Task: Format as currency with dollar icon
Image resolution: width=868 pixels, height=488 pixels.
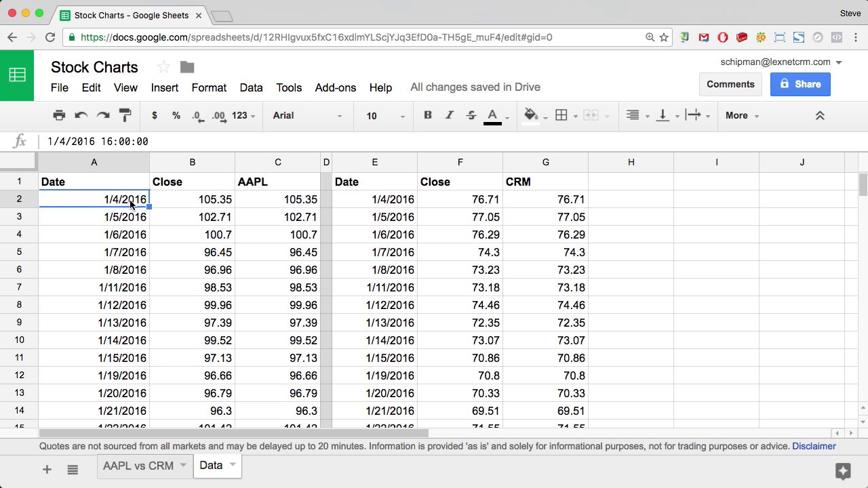Action: [155, 115]
